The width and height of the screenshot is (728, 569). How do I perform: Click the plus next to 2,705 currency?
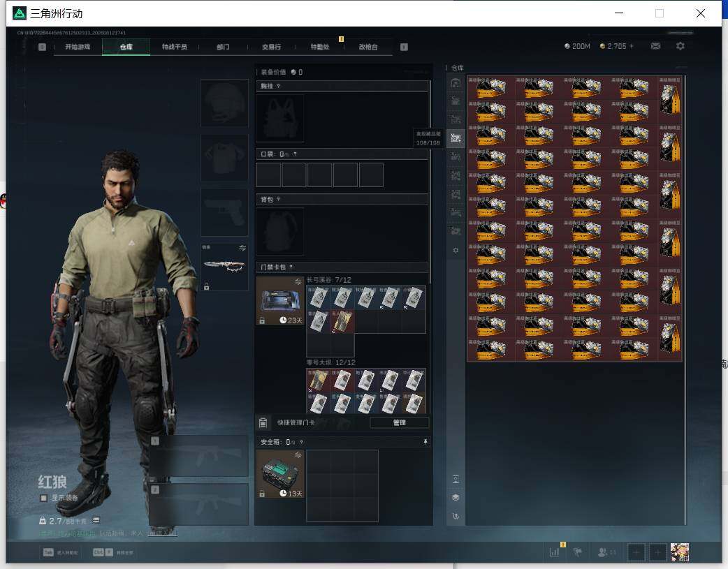pos(632,46)
